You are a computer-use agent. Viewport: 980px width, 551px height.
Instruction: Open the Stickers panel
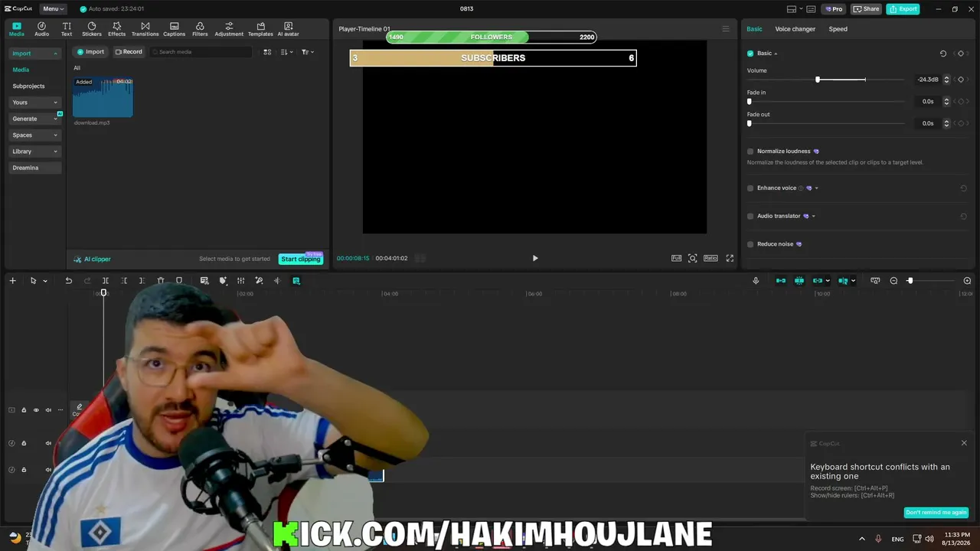click(92, 29)
